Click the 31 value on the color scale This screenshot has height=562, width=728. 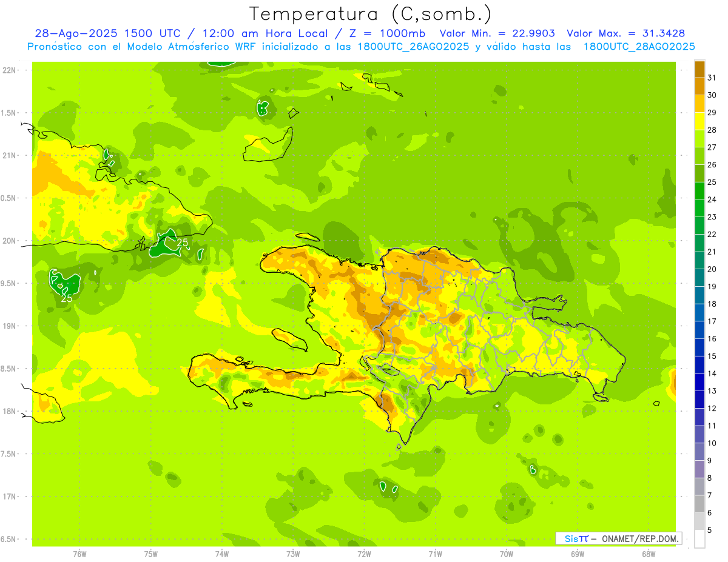[x=712, y=78]
